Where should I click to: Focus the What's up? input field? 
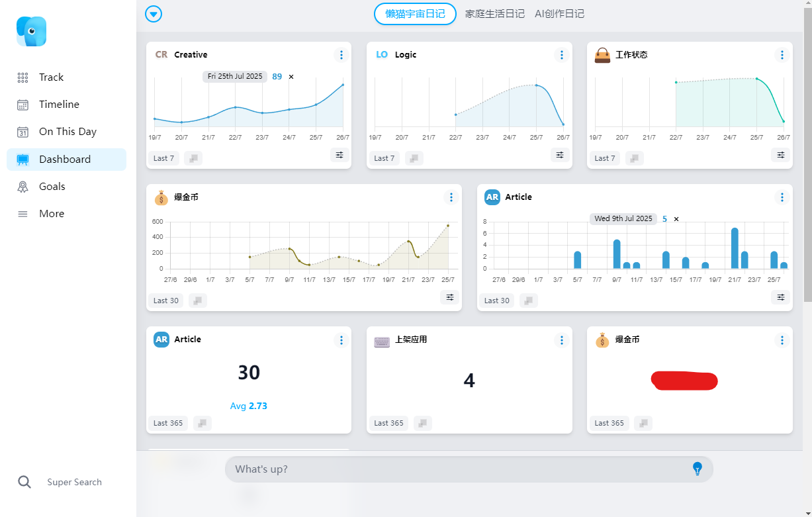pos(469,469)
